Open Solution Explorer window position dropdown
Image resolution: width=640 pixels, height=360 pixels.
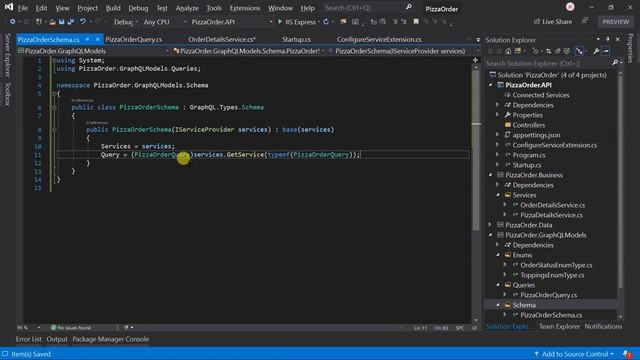[x=598, y=39]
